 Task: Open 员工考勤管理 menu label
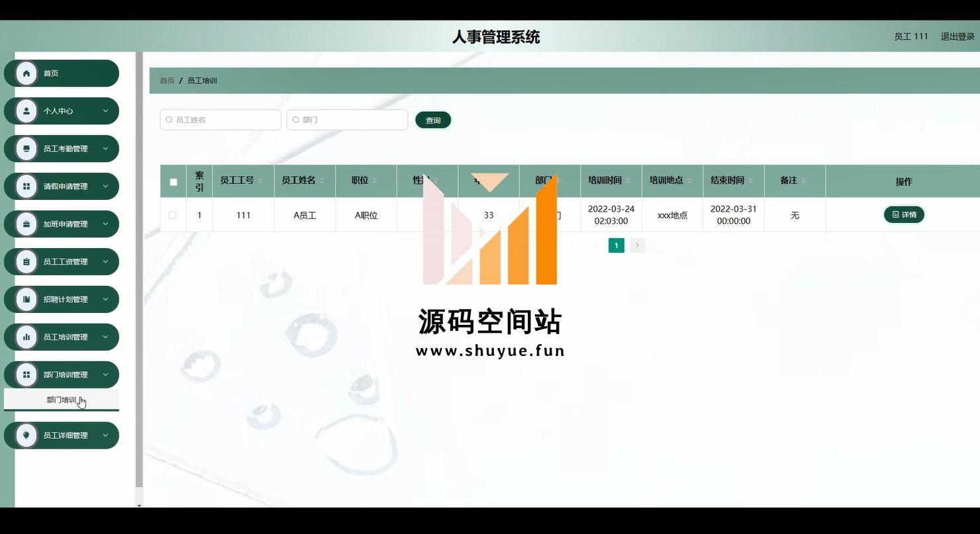coord(66,149)
